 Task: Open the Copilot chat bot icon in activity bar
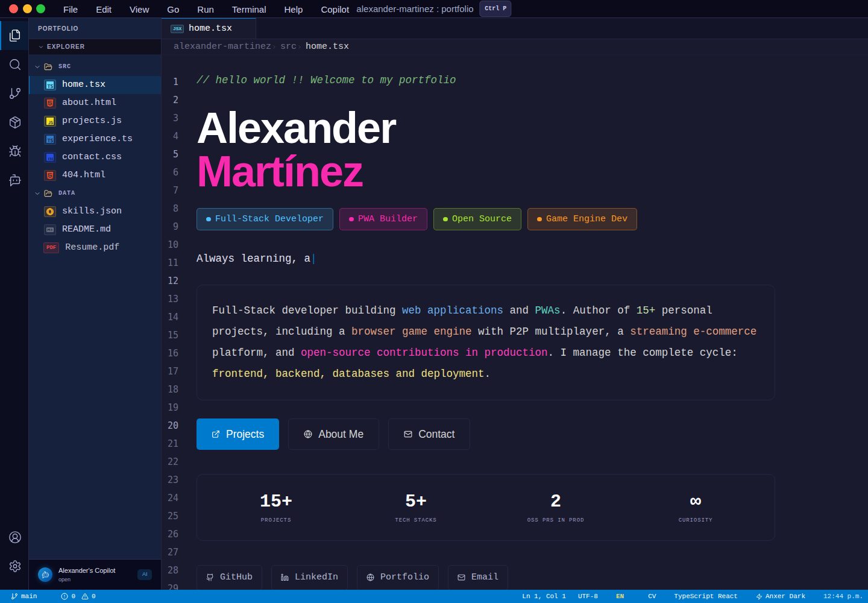pyautogui.click(x=15, y=180)
